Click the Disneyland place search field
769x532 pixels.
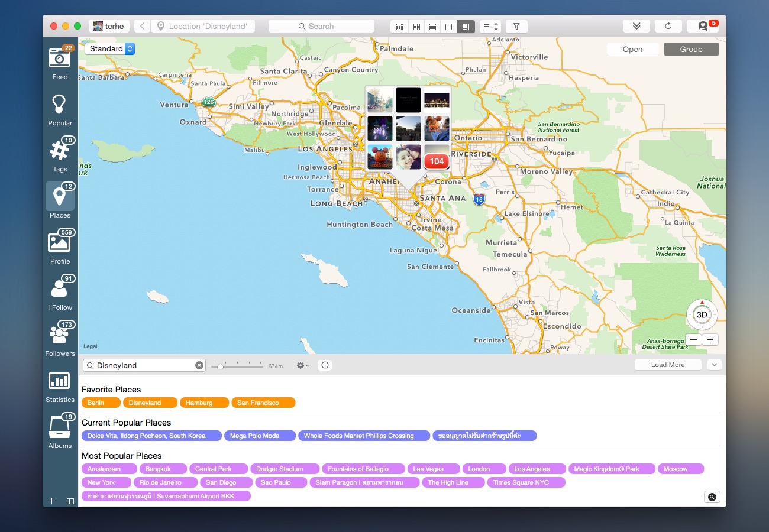144,365
